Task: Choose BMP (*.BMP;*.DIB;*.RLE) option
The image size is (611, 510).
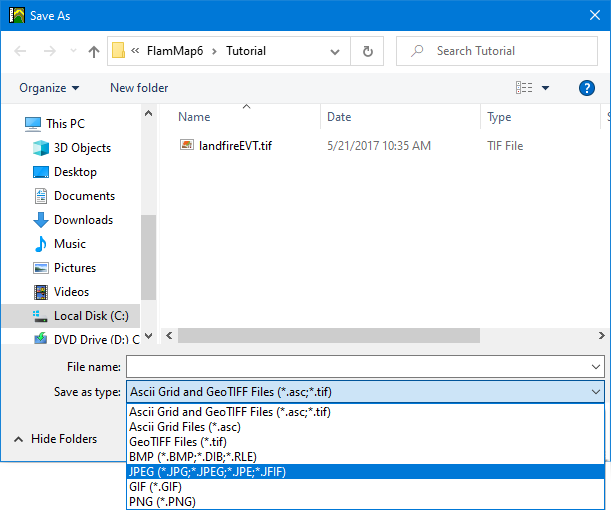Action: coord(366,457)
